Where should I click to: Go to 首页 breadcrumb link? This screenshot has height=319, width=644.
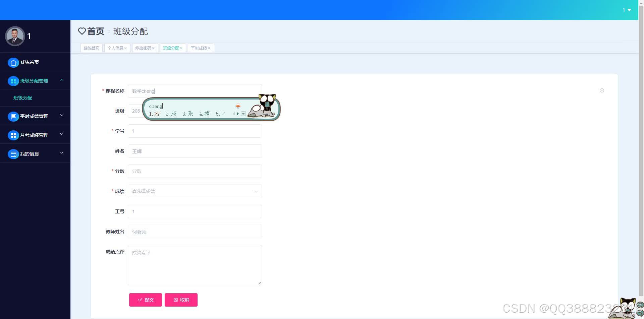pyautogui.click(x=96, y=31)
